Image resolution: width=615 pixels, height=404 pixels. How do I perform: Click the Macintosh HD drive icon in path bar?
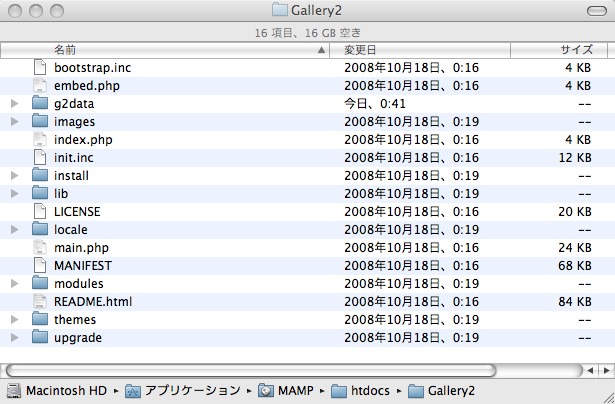point(14,391)
